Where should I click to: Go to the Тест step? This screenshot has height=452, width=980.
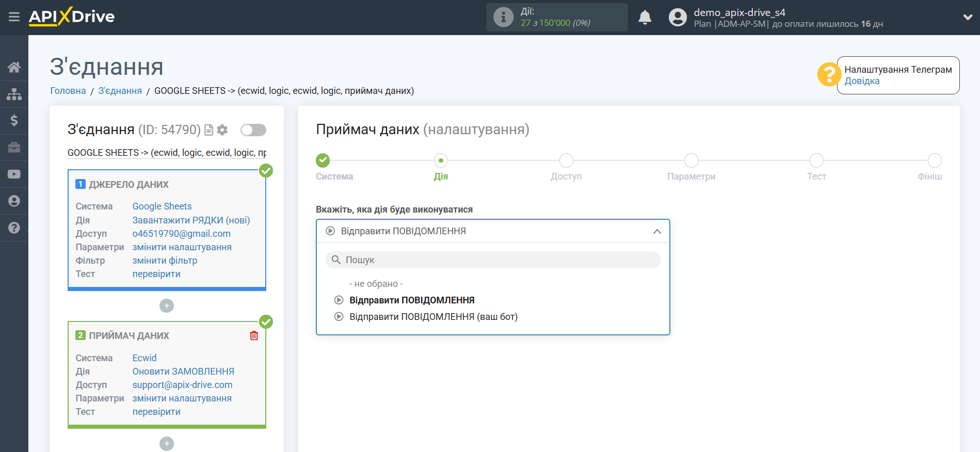coord(816,160)
